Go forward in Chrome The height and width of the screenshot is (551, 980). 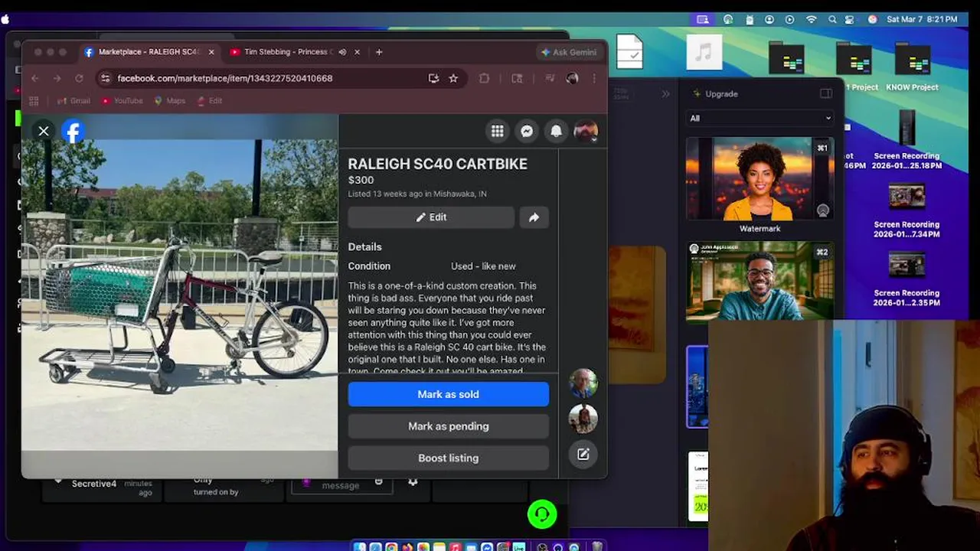click(x=57, y=78)
